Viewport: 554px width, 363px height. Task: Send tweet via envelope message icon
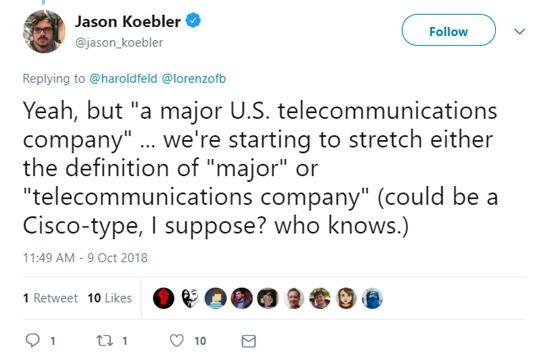[x=248, y=341]
